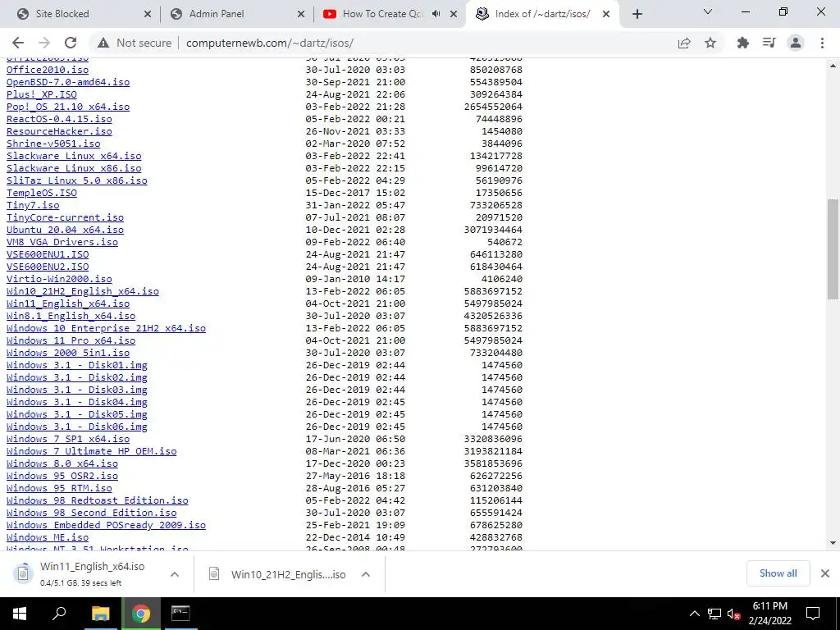Click the forward navigation arrow
Screen dimensions: 840x630
click(44, 43)
